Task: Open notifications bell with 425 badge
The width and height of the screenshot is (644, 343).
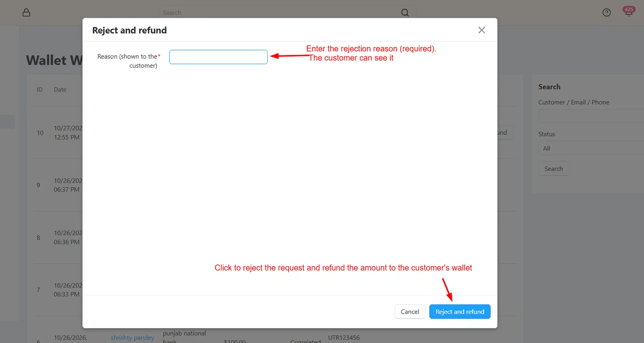Action: click(629, 12)
